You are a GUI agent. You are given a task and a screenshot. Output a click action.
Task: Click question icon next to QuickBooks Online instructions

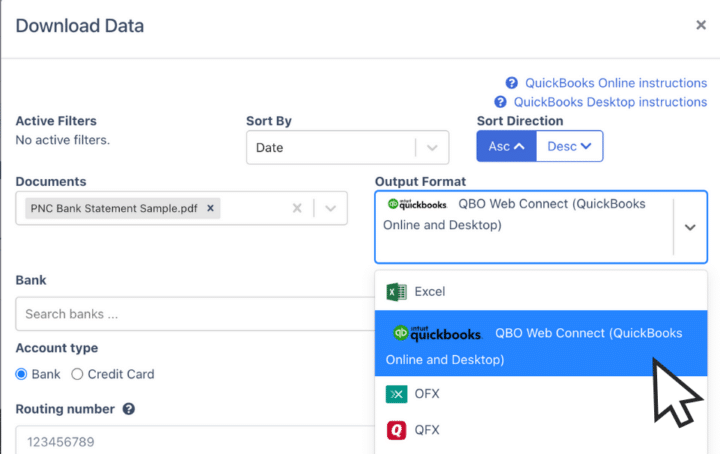click(x=512, y=83)
